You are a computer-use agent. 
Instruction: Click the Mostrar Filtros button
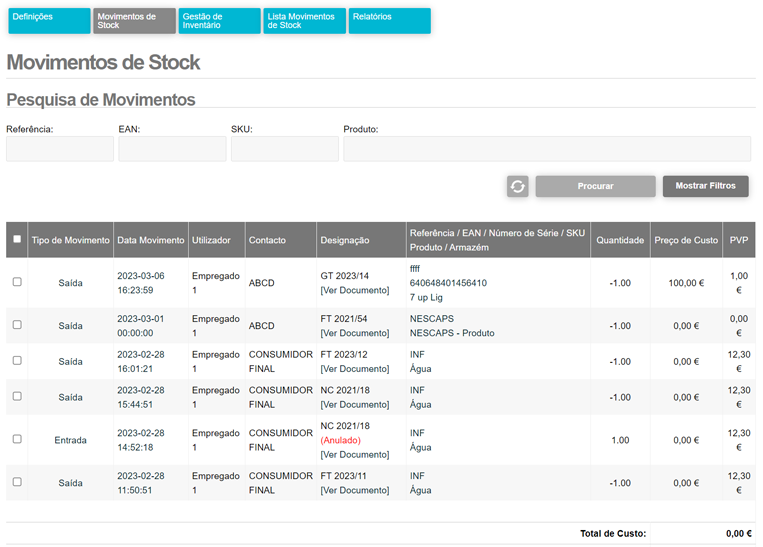click(706, 186)
